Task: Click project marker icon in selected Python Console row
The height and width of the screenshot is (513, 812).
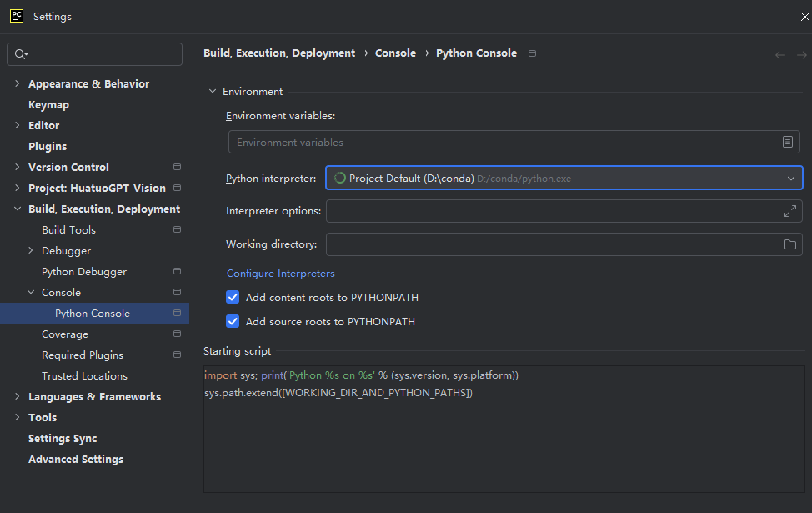Action: click(x=177, y=313)
